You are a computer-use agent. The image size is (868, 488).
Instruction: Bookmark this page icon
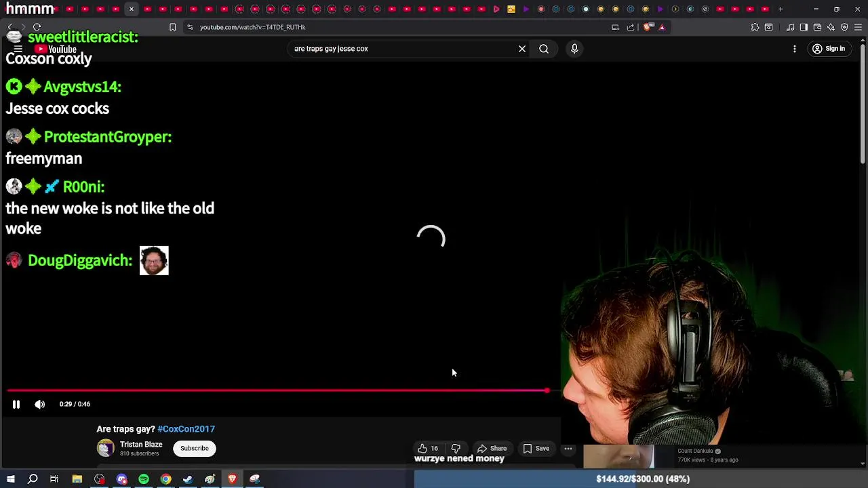[x=172, y=27]
